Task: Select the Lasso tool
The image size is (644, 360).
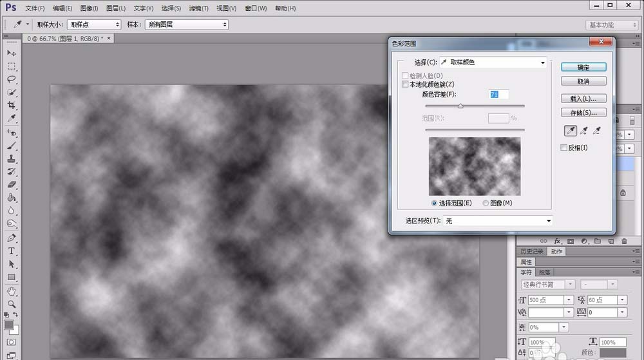Action: point(12,79)
